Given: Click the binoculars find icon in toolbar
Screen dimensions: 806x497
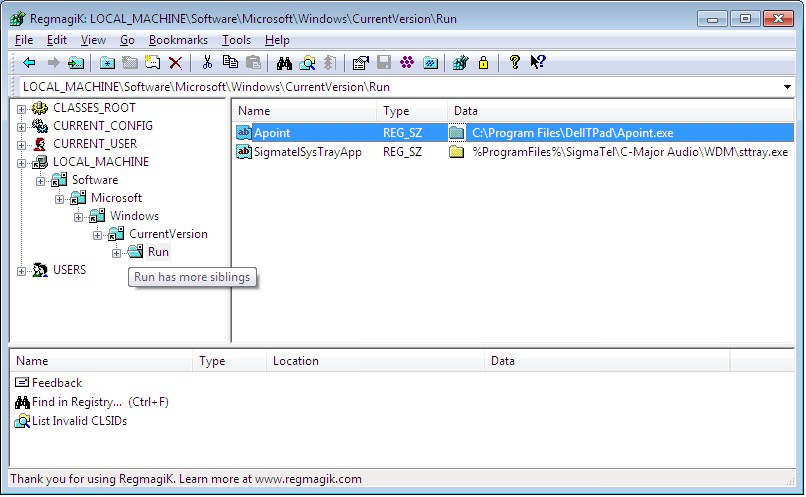Looking at the screenshot, I should coord(284,63).
